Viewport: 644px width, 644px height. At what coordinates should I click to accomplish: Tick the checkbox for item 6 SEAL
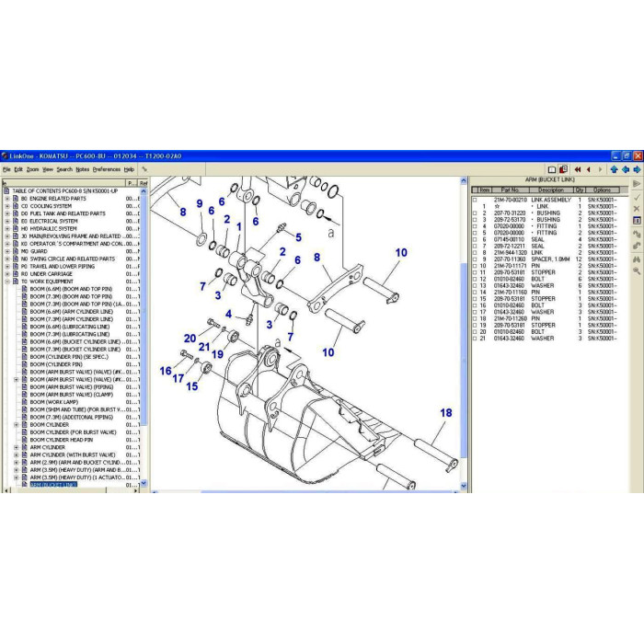[x=475, y=239]
